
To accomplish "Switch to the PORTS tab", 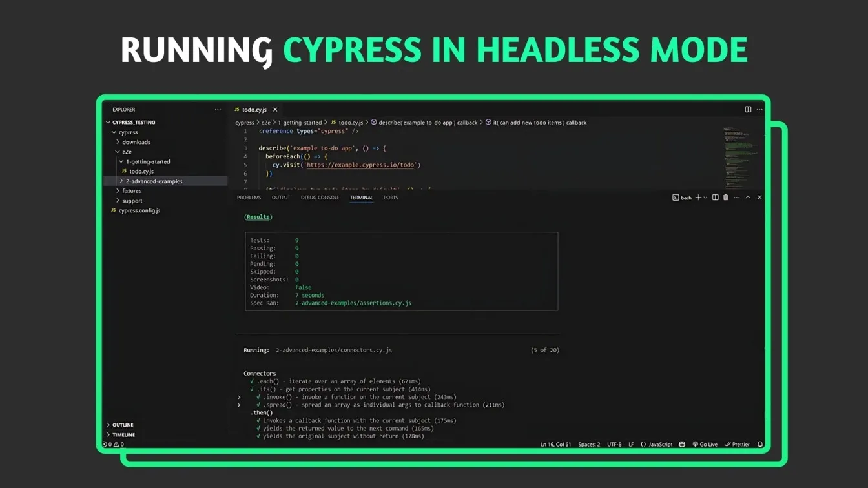I will pos(391,198).
